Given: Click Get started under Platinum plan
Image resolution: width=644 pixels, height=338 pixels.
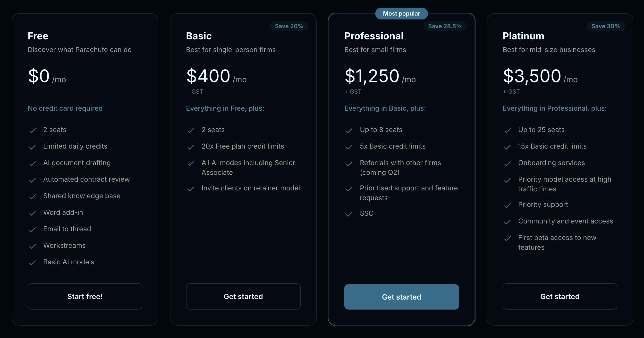Looking at the screenshot, I should 559,296.
